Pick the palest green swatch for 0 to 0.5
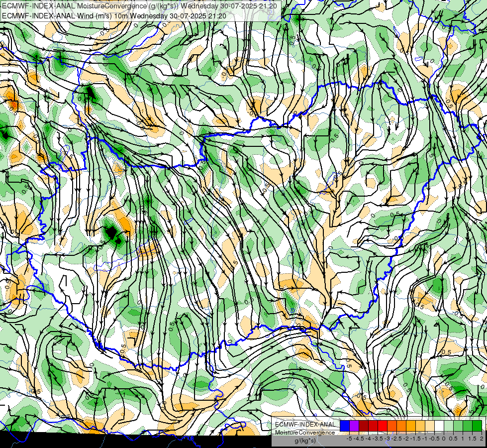This screenshot has height=448, width=487. (449, 426)
